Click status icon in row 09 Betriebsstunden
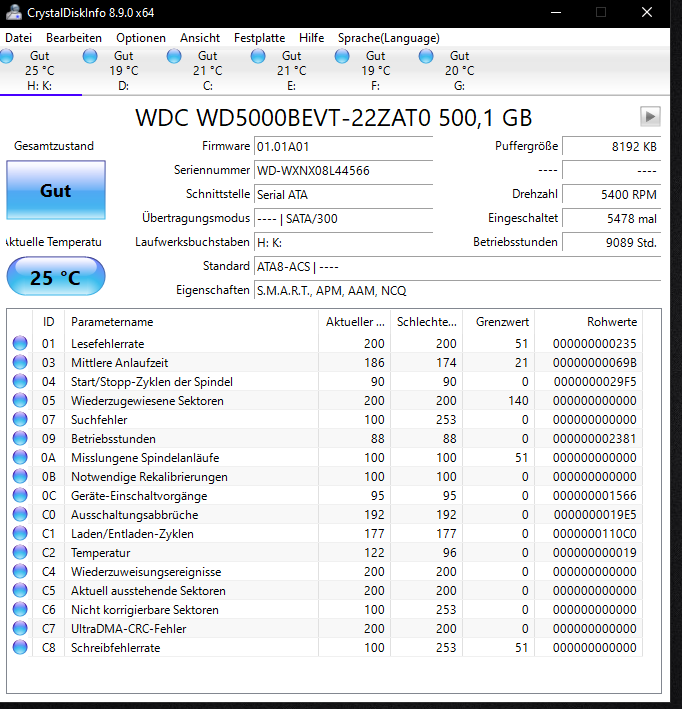The width and height of the screenshot is (682, 709). pyautogui.click(x=20, y=438)
